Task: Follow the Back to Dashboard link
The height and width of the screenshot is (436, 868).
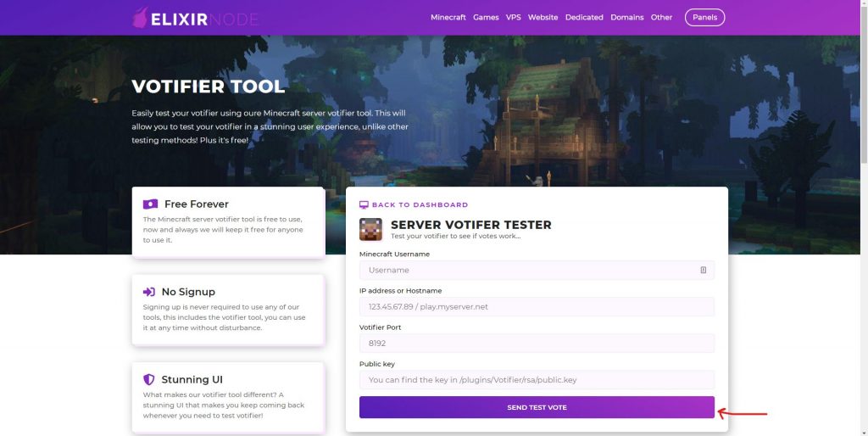Action: coord(420,205)
